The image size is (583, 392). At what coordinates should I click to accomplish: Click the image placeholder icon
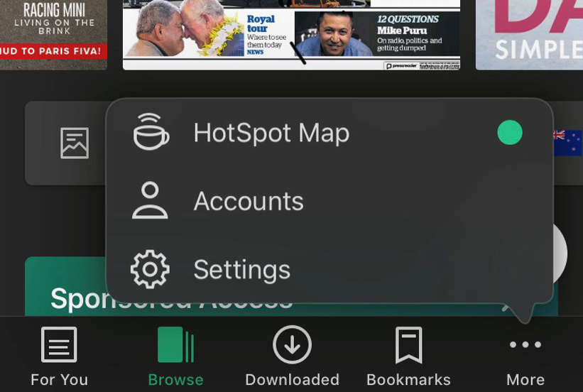tap(75, 143)
